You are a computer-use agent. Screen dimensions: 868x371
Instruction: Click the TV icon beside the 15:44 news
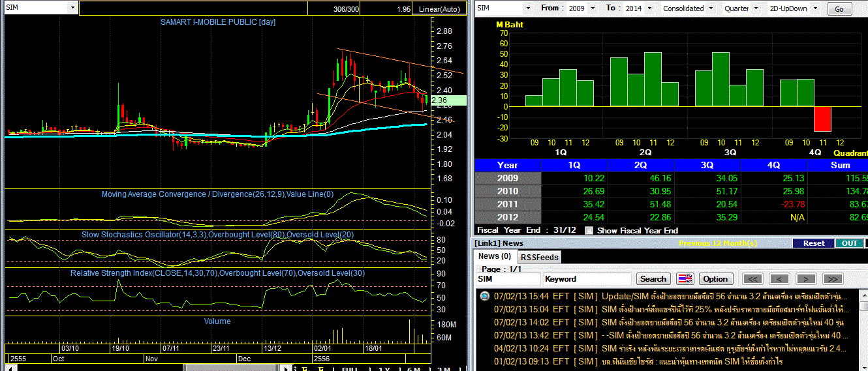point(484,296)
